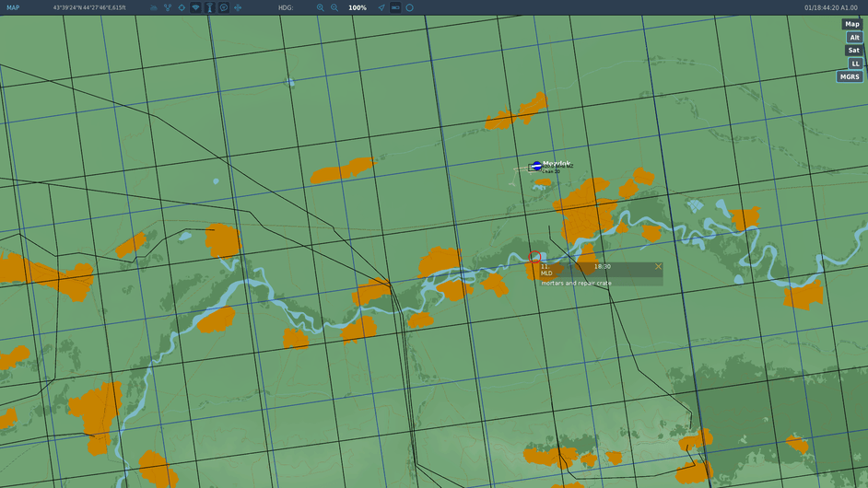Click the red circle map marker

click(x=534, y=257)
